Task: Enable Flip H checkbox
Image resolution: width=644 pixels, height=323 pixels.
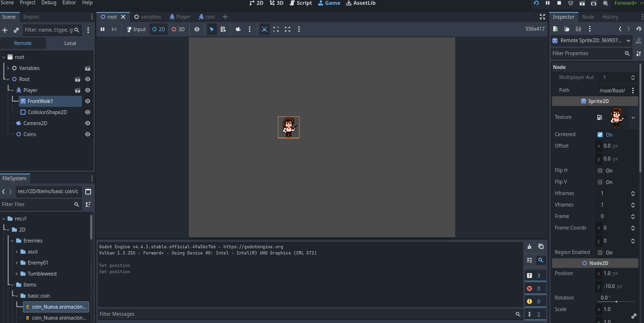Action: point(600,171)
